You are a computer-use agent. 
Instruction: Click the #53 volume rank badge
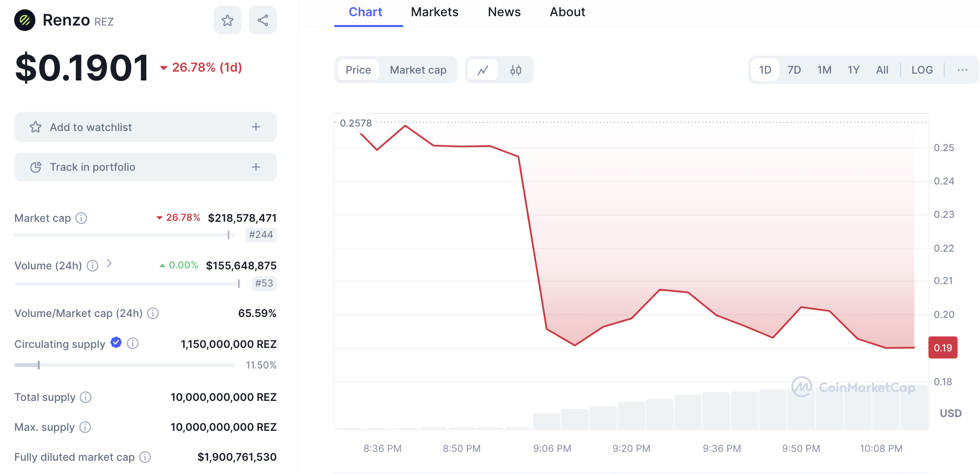click(264, 283)
